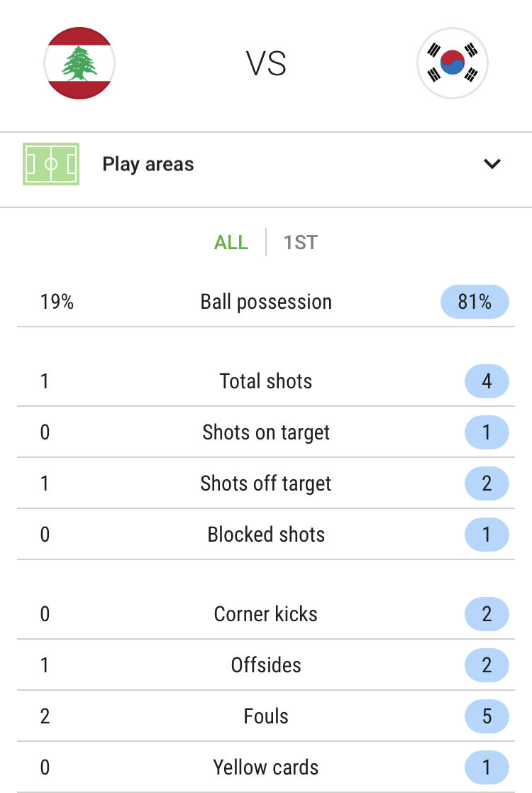Open the Play areas section label
The image size is (532, 793).
click(148, 164)
